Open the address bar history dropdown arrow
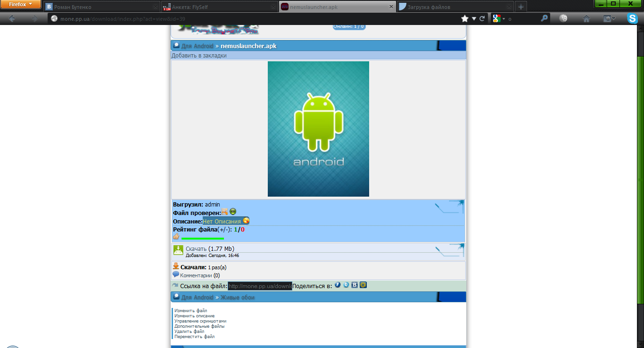This screenshot has height=348, width=644. click(474, 18)
